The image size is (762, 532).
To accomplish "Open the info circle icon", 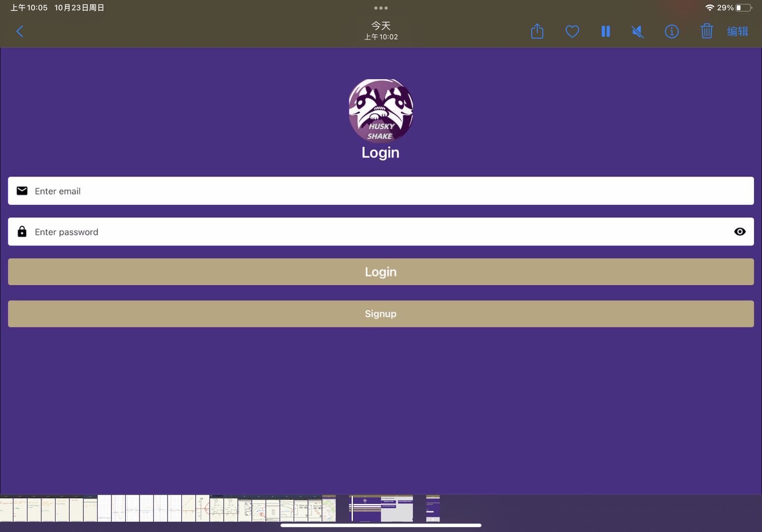I will [x=671, y=32].
